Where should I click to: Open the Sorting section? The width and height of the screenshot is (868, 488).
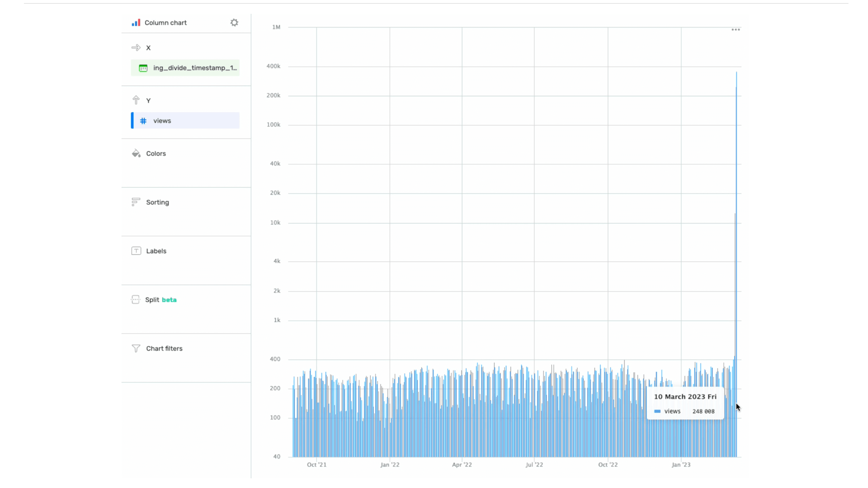158,202
